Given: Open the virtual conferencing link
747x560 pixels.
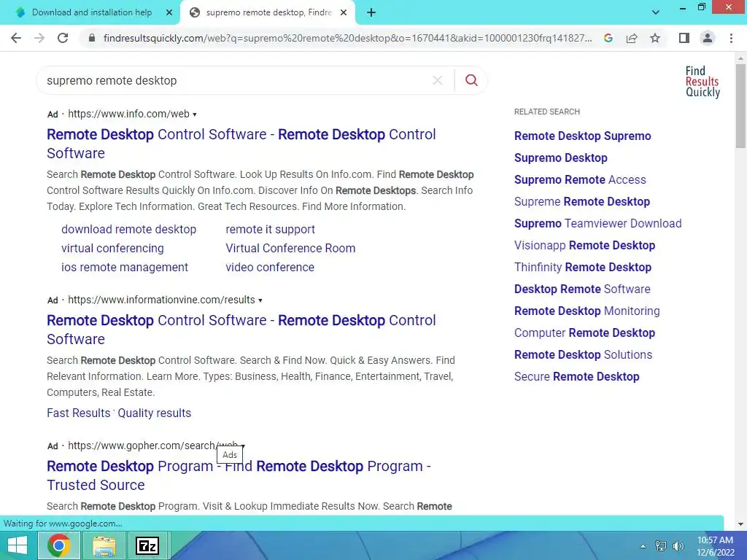Looking at the screenshot, I should click(112, 248).
